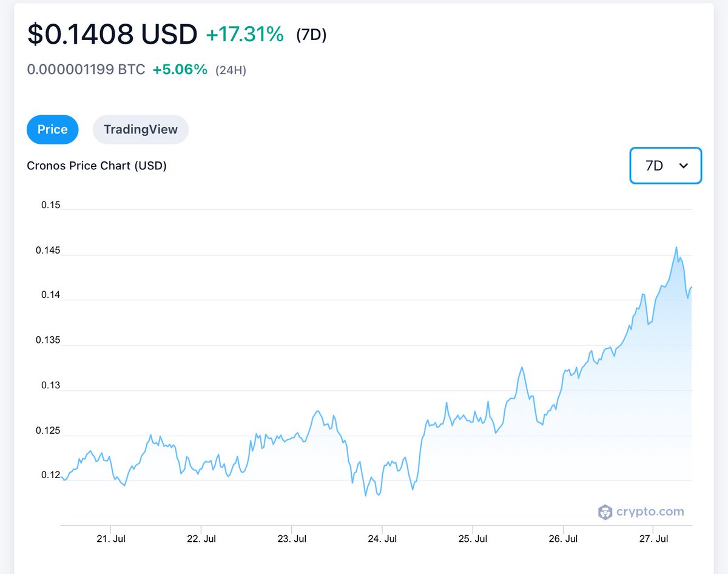This screenshot has height=574, width=728.
Task: Click the (24H) period label
Action: pyautogui.click(x=231, y=70)
